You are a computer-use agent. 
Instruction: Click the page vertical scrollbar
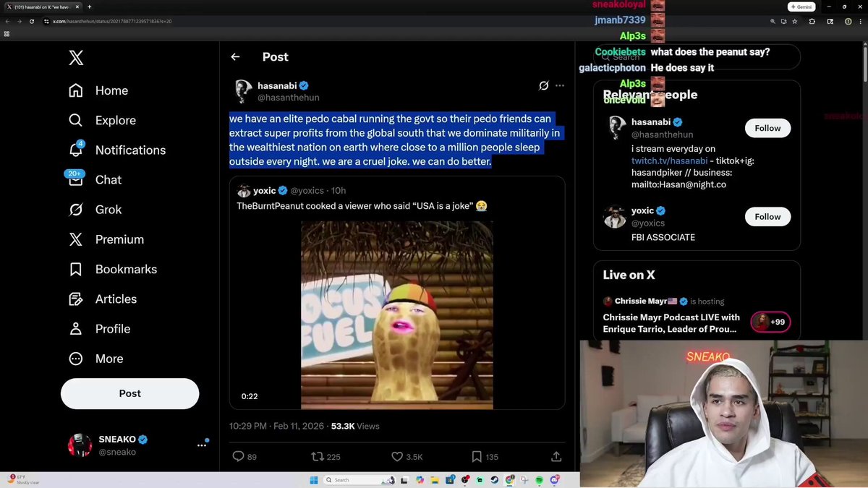pyautogui.click(x=864, y=65)
